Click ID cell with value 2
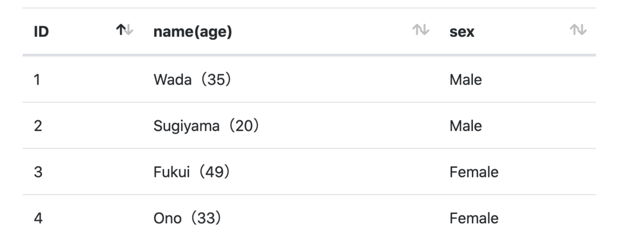This screenshot has width=644, height=246. [x=38, y=126]
